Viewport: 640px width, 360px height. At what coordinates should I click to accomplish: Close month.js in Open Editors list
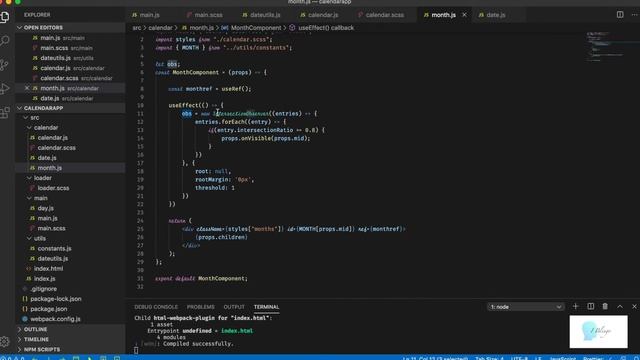pos(27,88)
